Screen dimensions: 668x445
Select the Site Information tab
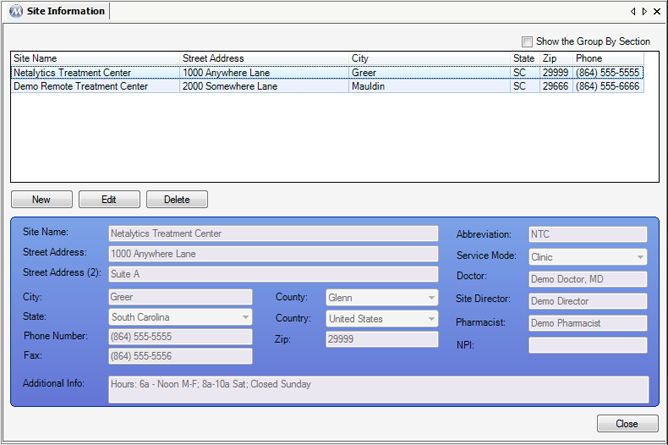pyautogui.click(x=58, y=11)
